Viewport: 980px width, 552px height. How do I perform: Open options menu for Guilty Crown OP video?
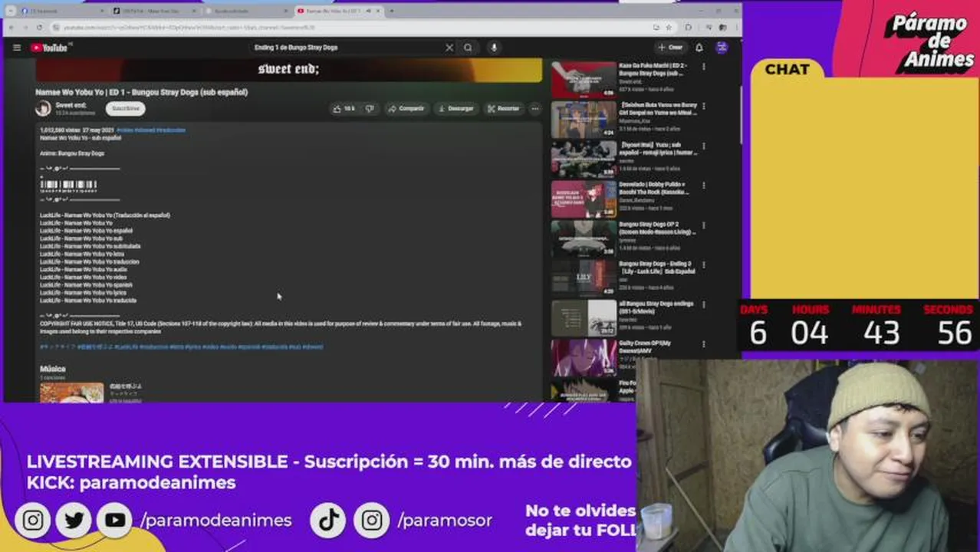(704, 344)
